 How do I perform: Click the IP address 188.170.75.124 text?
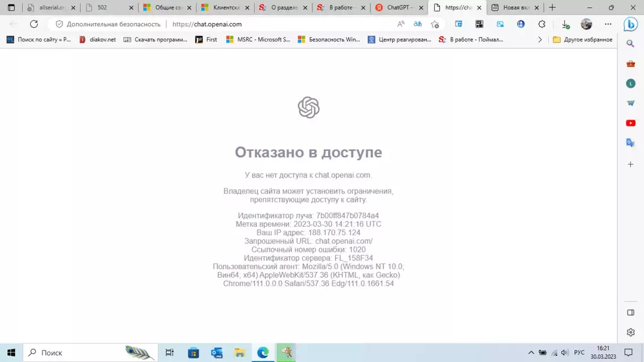coord(334,232)
